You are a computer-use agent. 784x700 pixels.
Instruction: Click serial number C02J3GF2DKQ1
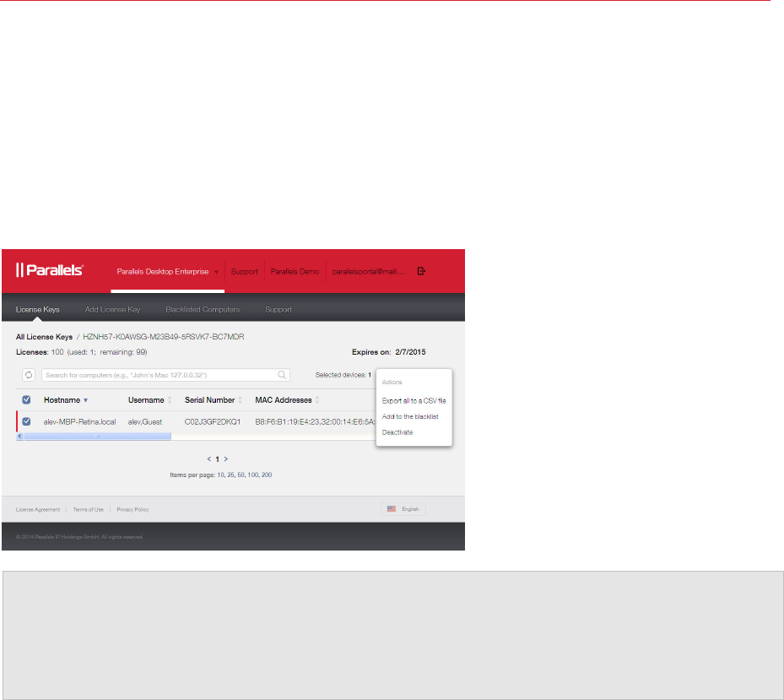coord(213,422)
